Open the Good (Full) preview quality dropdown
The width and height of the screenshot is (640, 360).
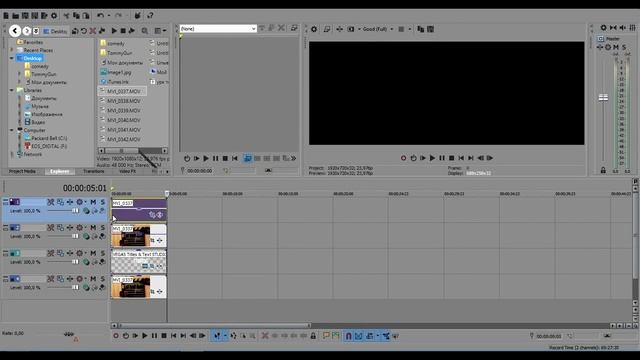click(378, 29)
